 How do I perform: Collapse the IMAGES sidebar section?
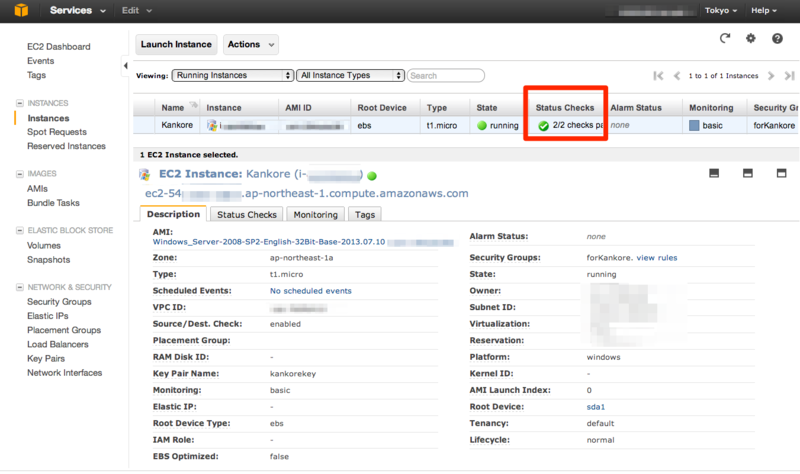coord(20,174)
